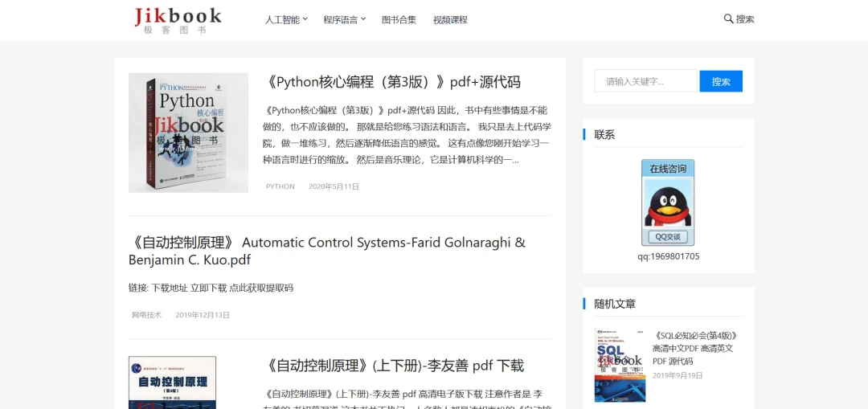The height and width of the screenshot is (409, 868).
Task: Go to 图书合集 page
Action: click(399, 20)
